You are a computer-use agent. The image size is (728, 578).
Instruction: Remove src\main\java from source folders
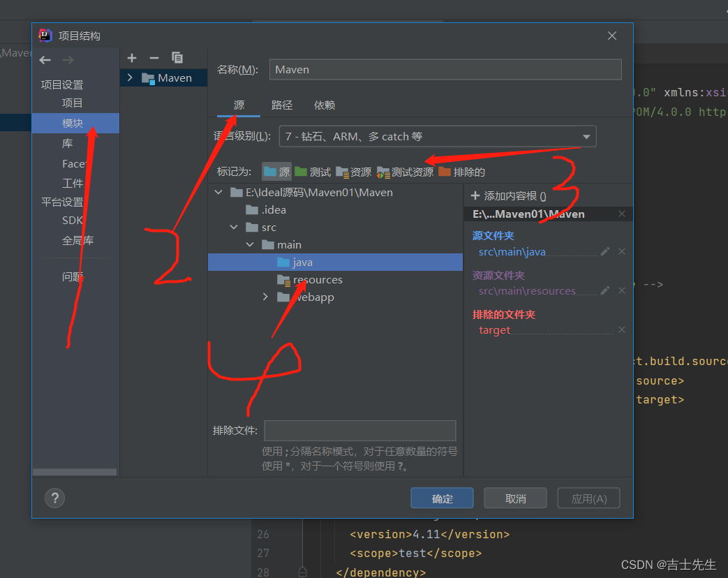622,251
